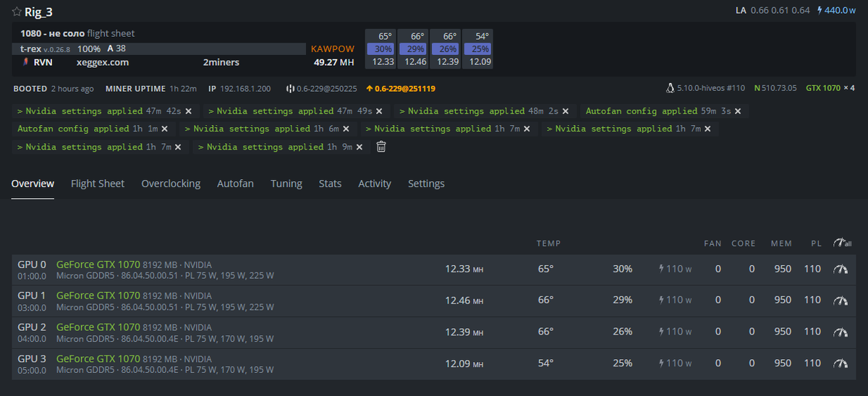Switch to the Overview tab
Image resolution: width=868 pixels, height=396 pixels.
pos(33,184)
